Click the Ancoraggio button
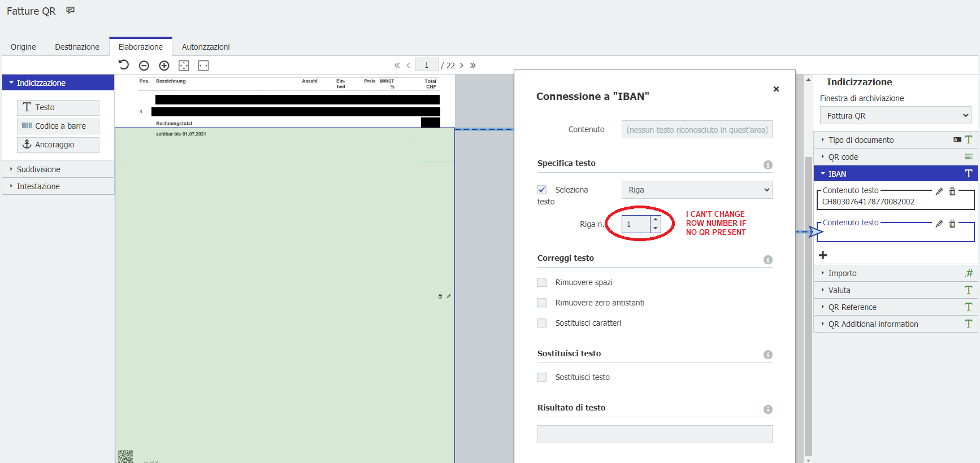The image size is (980, 463). pyautogui.click(x=58, y=145)
